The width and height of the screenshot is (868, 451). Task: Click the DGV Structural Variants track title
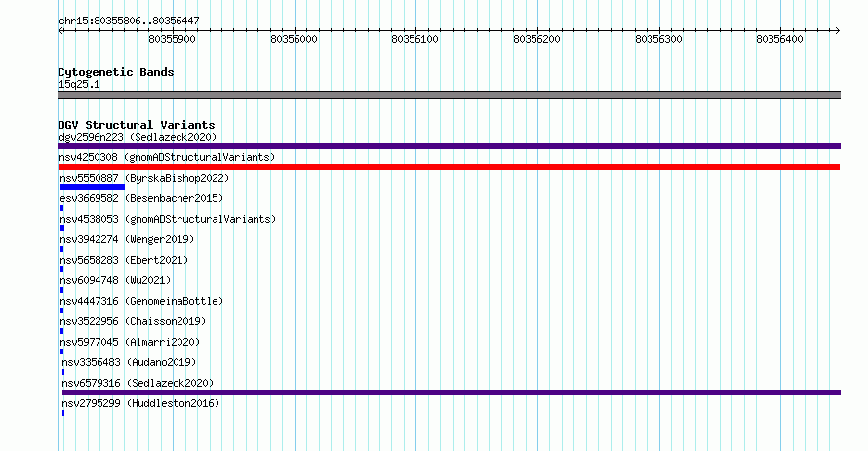click(137, 125)
